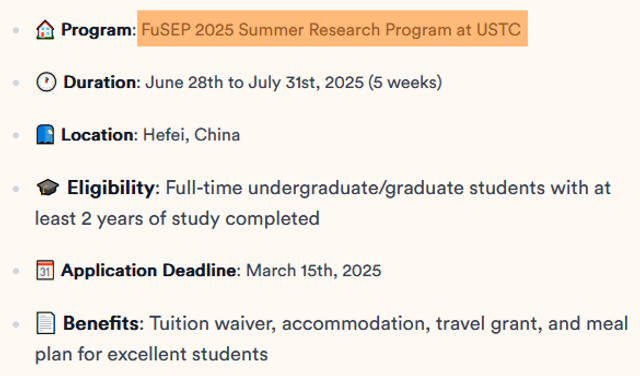
Task: Click the clock emoji beside Duration
Action: tap(46, 82)
